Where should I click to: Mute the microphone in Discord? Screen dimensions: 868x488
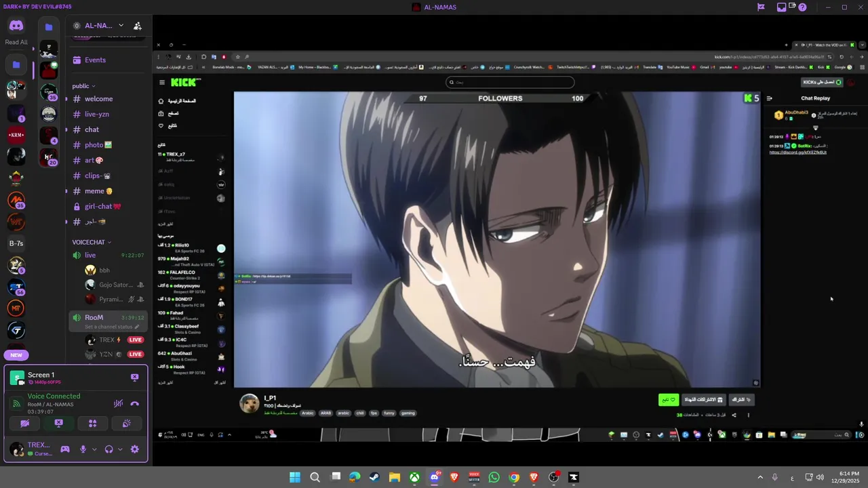pos(83,449)
